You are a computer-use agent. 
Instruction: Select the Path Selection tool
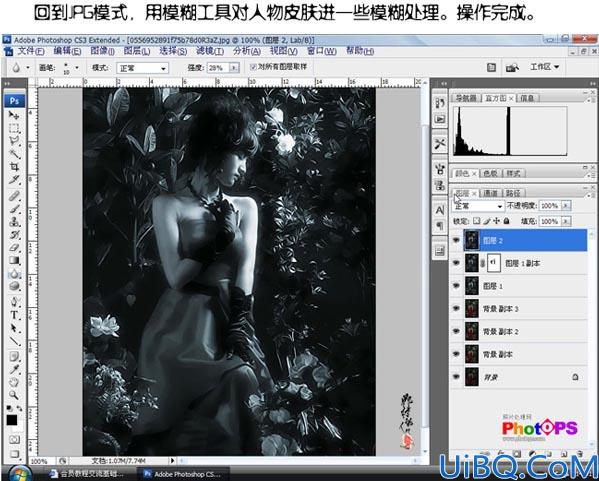(x=14, y=328)
